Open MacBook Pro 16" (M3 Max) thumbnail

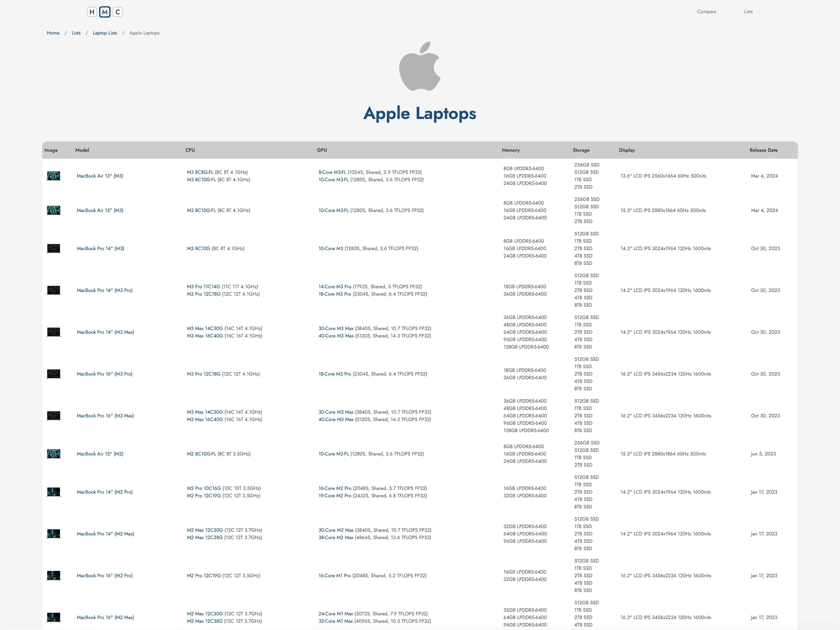point(54,415)
